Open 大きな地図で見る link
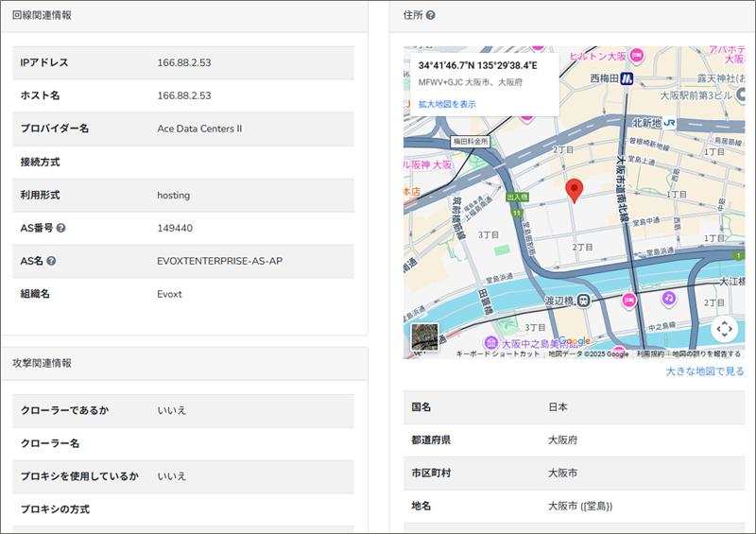 click(x=704, y=371)
